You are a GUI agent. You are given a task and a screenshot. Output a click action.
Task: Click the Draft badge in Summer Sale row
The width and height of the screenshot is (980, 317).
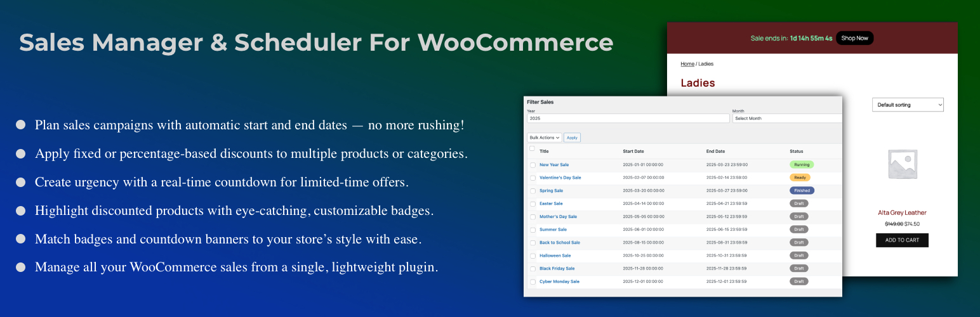click(x=799, y=230)
